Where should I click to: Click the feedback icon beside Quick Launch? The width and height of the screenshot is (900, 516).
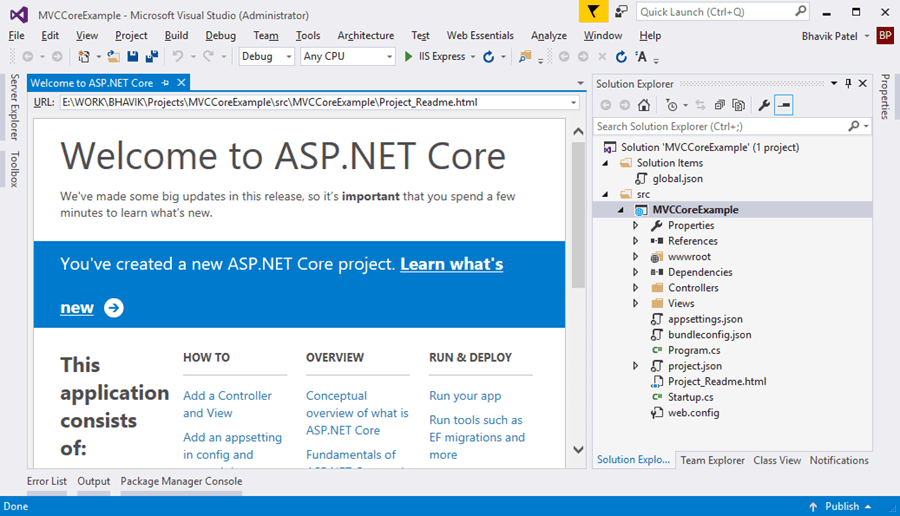click(621, 11)
